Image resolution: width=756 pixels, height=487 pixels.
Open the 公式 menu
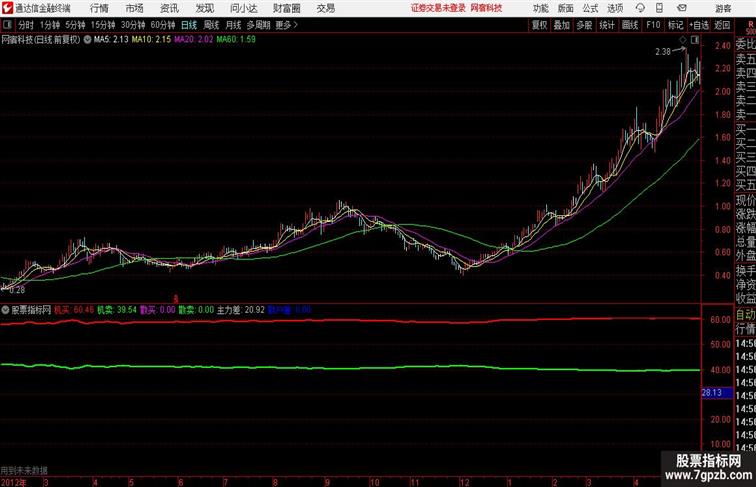pos(590,8)
